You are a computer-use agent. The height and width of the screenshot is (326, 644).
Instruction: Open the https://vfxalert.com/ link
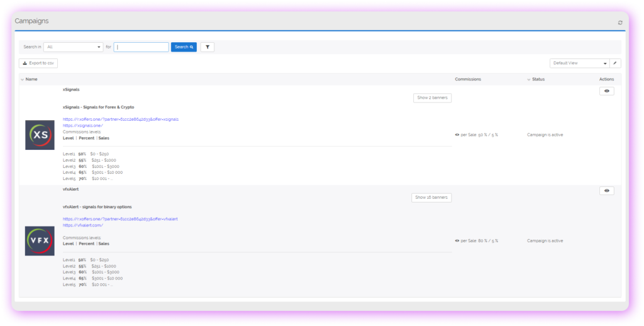(83, 225)
